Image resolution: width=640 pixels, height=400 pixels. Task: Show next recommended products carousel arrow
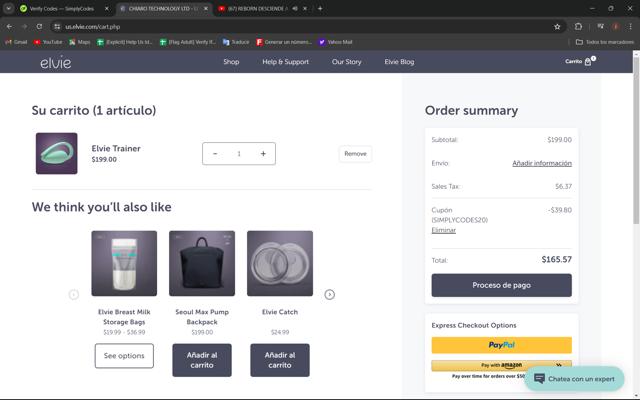329,294
